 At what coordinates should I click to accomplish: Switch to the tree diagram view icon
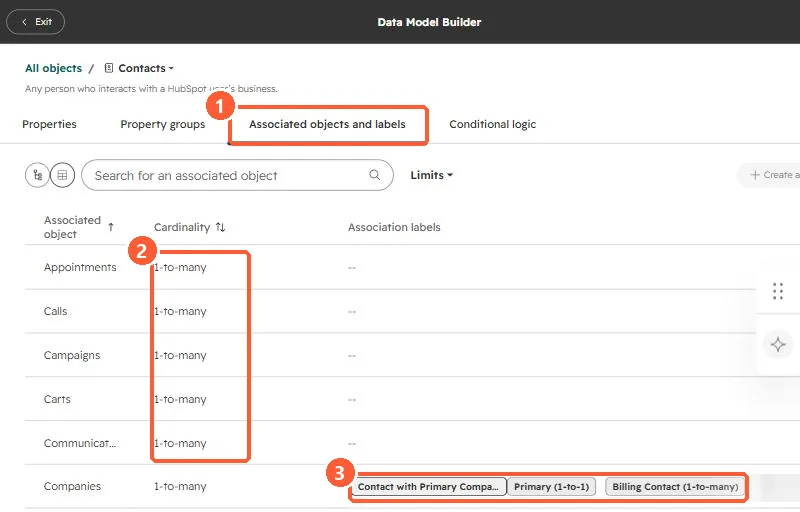pos(37,175)
